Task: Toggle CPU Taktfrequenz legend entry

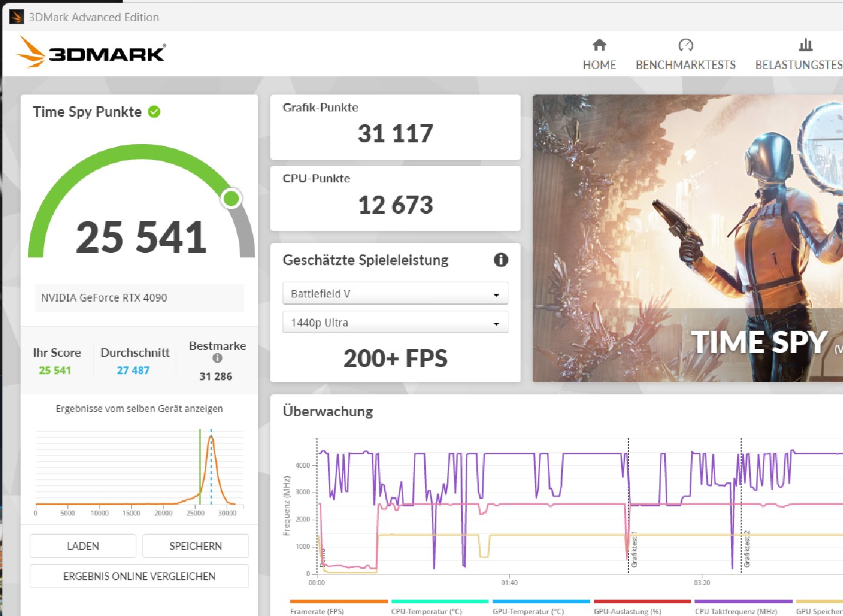Action: pos(744,608)
